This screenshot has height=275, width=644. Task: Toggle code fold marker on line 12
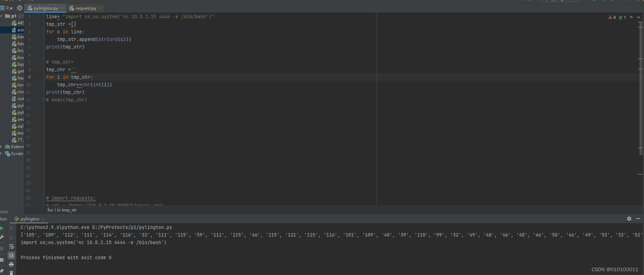pyautogui.click(x=44, y=100)
